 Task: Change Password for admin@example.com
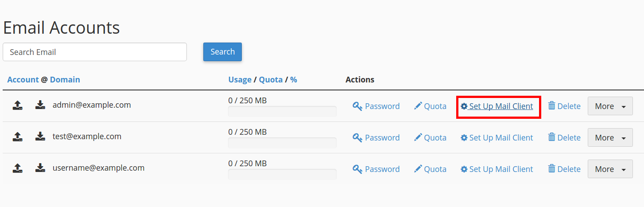376,106
